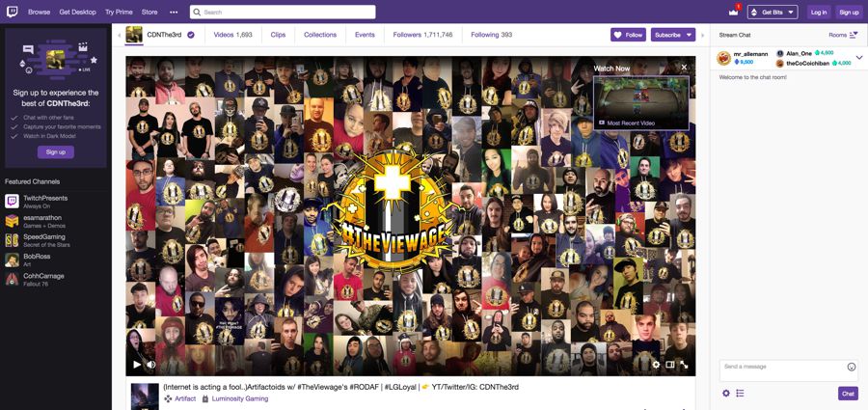Follow the CDNThe3rd channel
The width and height of the screenshot is (868, 410).
coord(628,35)
